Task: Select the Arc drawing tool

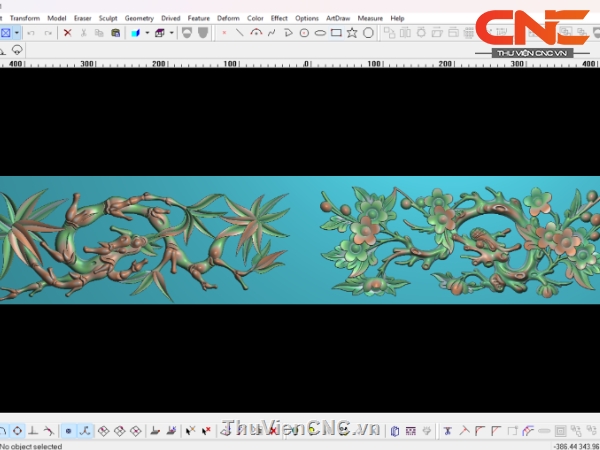Action: pyautogui.click(x=256, y=33)
